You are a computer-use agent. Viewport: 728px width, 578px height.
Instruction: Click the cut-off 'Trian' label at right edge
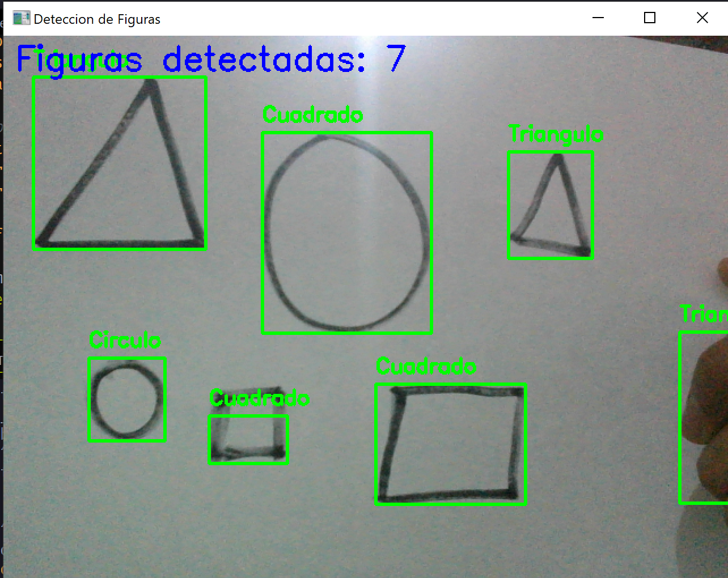[703, 314]
